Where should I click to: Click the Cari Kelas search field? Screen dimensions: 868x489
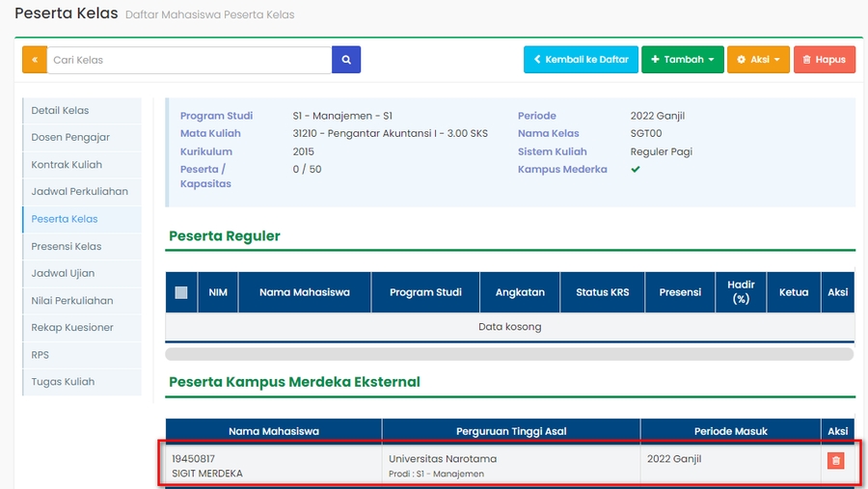189,60
